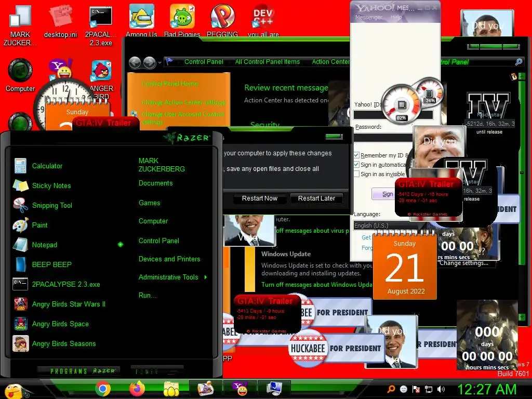Launch Calculator from the start menu
This screenshot has width=532, height=399.
[x=47, y=166]
